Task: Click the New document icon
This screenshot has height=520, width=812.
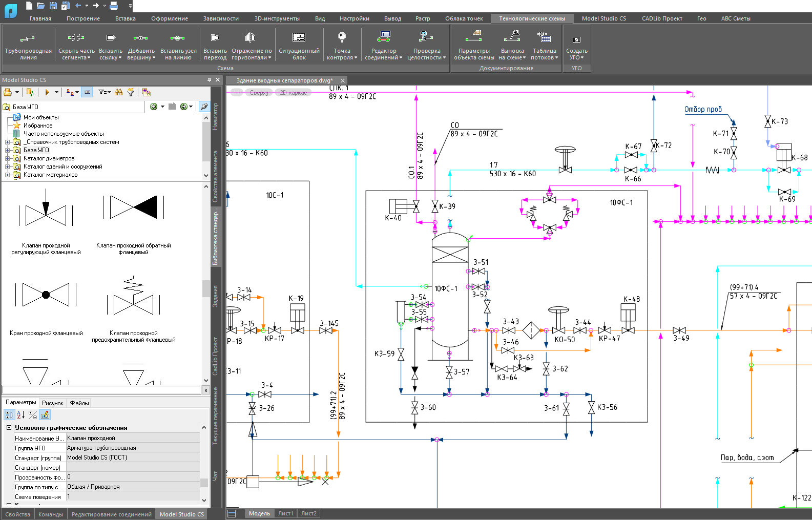Action: tap(29, 6)
